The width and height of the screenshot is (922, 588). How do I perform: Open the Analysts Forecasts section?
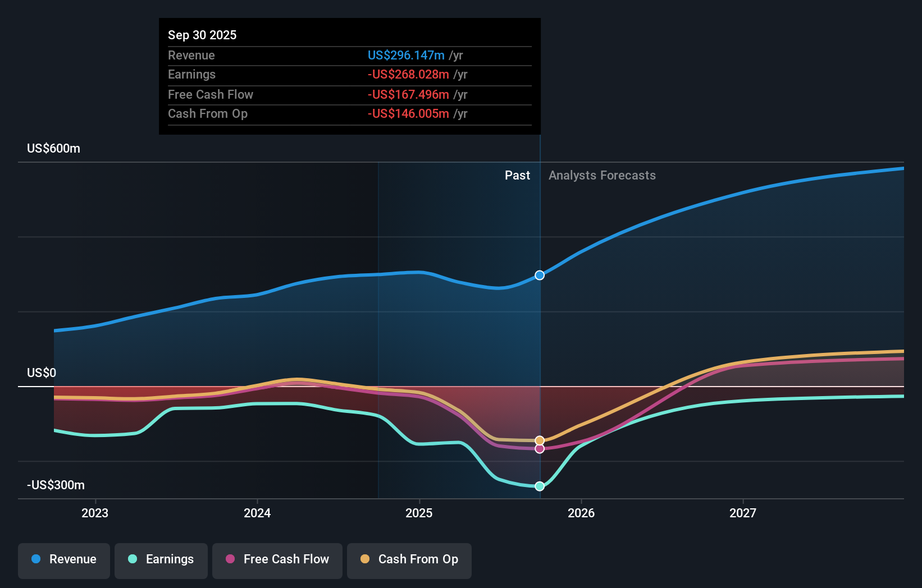[x=602, y=175]
